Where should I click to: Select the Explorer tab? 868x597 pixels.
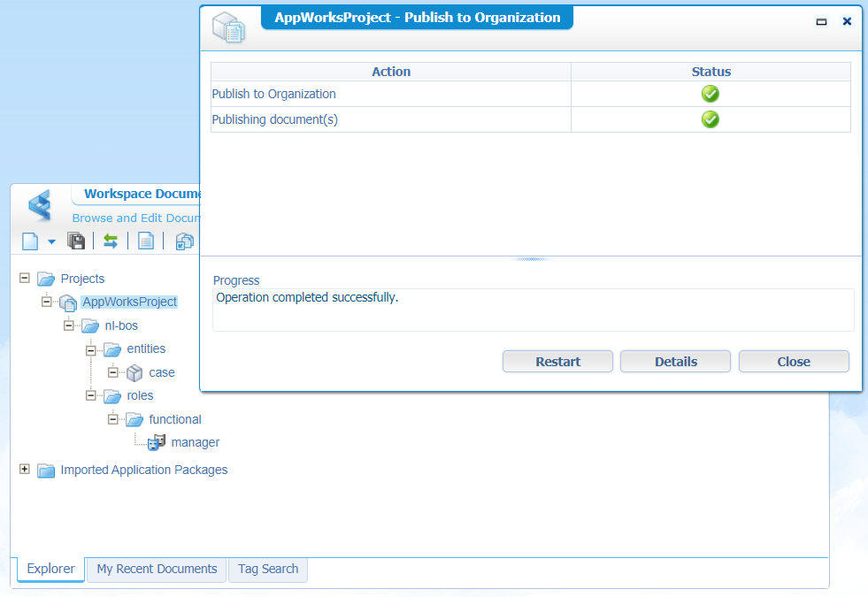50,569
